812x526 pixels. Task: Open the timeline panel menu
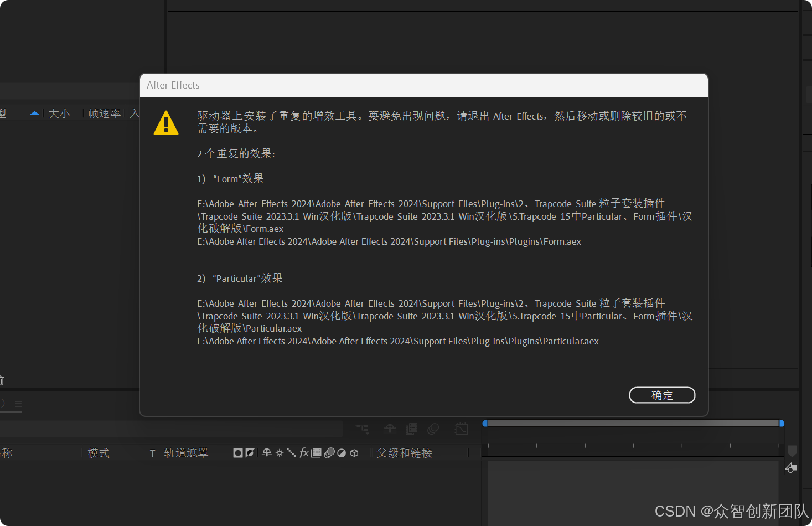(18, 404)
